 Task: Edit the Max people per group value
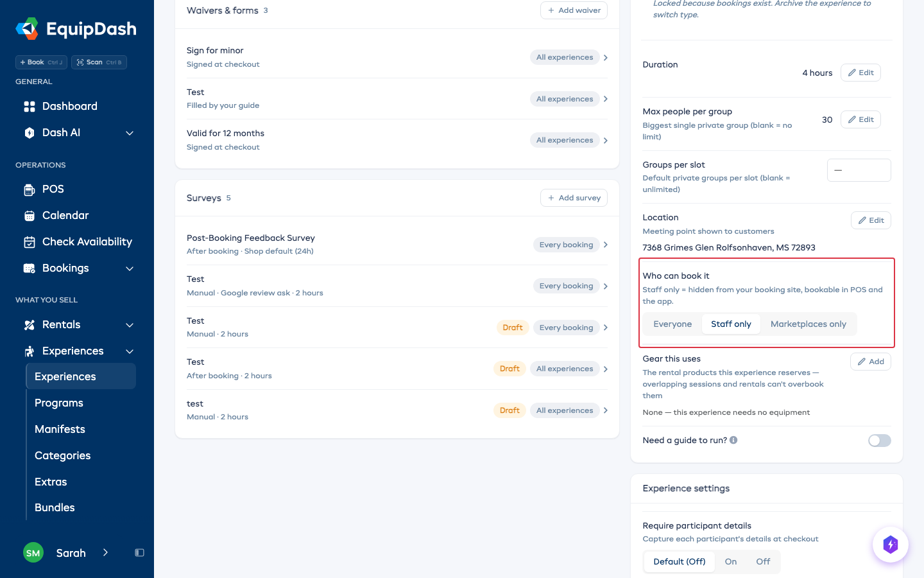[860, 119]
